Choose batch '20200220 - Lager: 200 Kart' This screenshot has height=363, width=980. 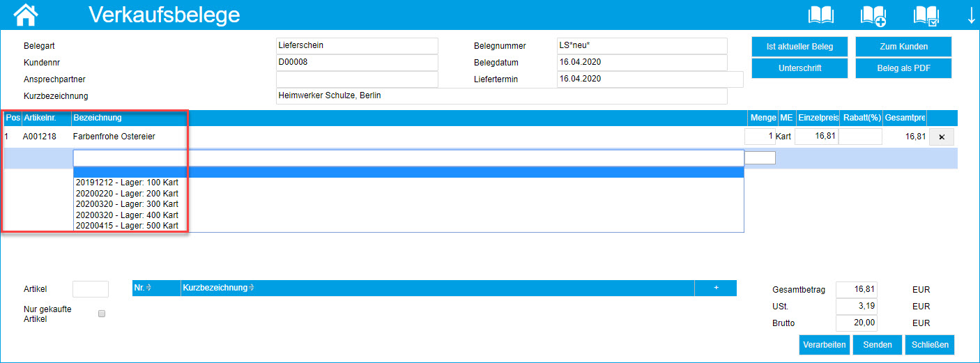(127, 193)
